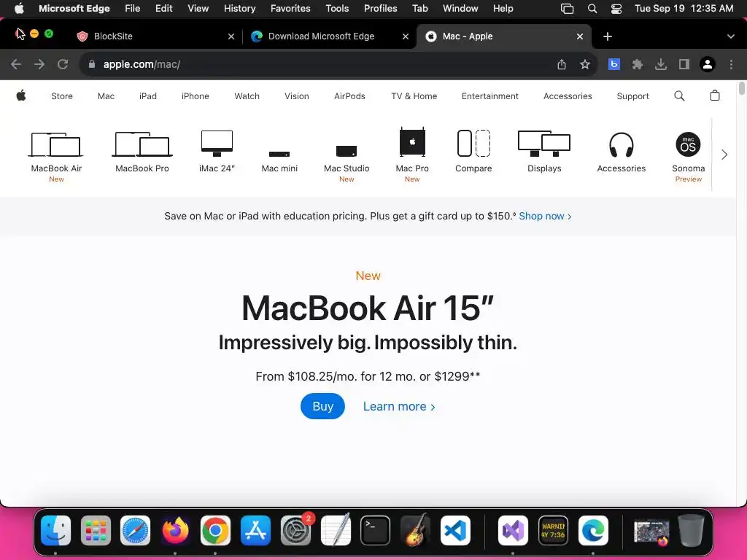Open the shopping bag icon

tap(715, 96)
